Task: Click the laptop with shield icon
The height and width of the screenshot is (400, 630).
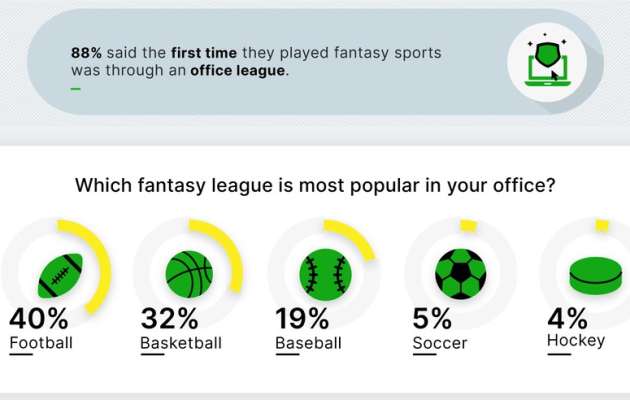Action: (547, 61)
